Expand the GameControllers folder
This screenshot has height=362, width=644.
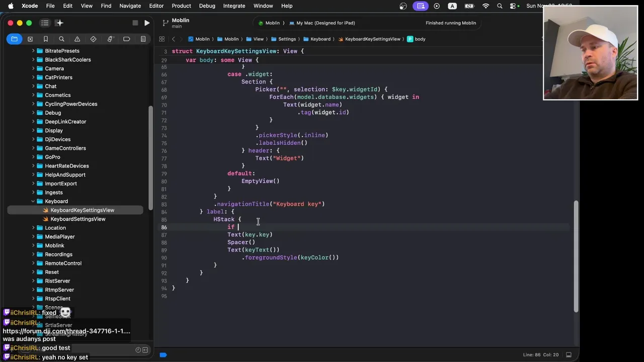pyautogui.click(x=33, y=148)
